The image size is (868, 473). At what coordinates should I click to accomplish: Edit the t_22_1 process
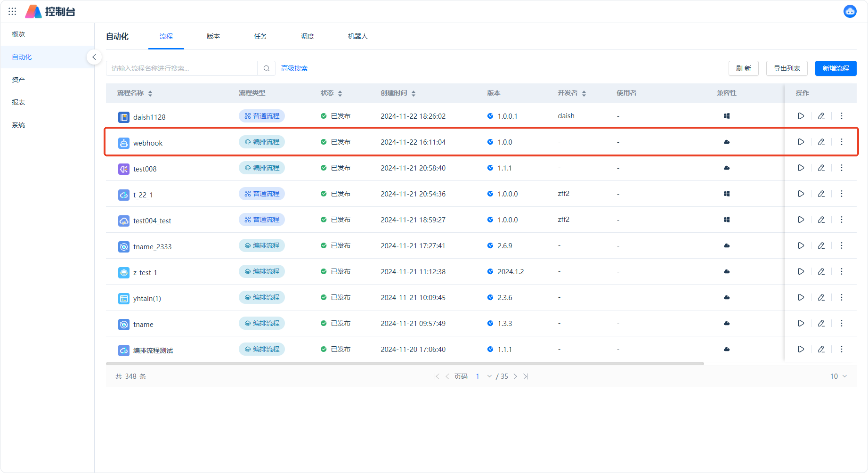[821, 194]
